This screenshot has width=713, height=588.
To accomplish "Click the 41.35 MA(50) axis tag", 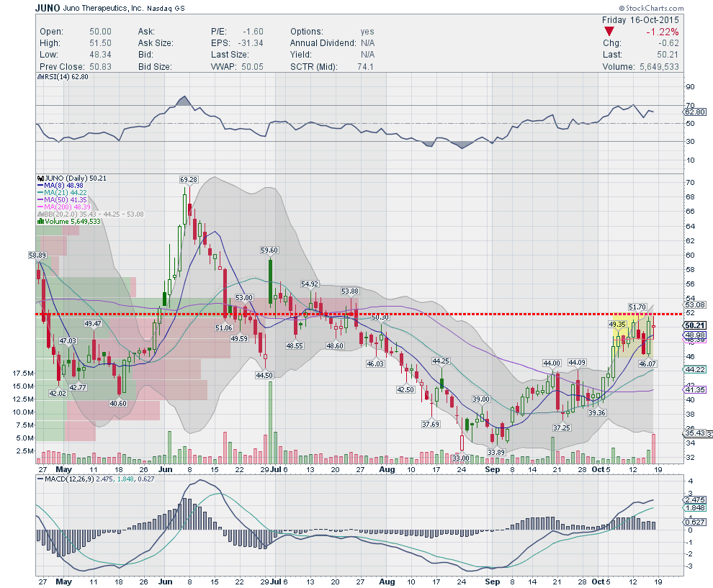I will 695,390.
